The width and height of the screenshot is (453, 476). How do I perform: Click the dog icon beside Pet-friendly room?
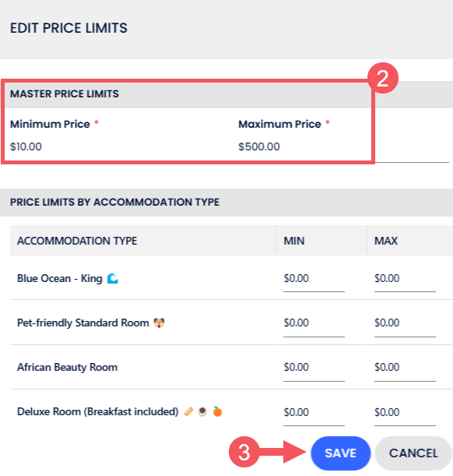(159, 323)
